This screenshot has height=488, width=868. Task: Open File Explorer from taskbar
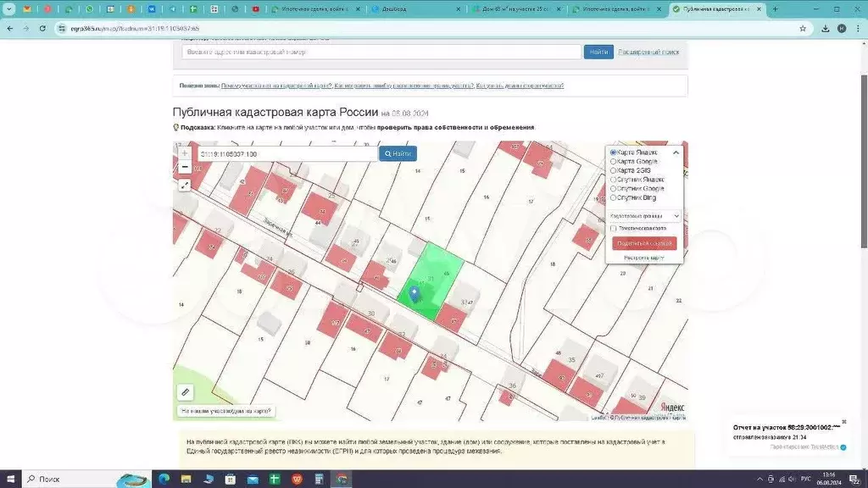[x=186, y=480]
